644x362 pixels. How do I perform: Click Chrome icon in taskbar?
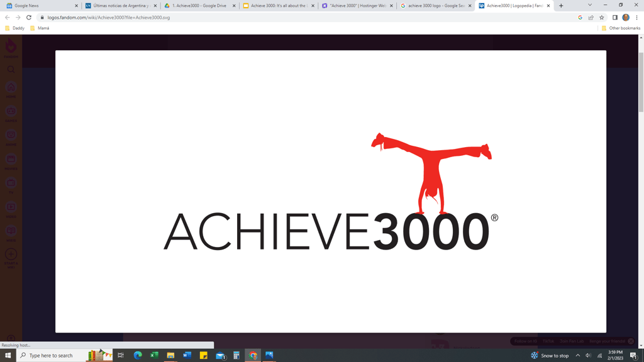pyautogui.click(x=253, y=356)
